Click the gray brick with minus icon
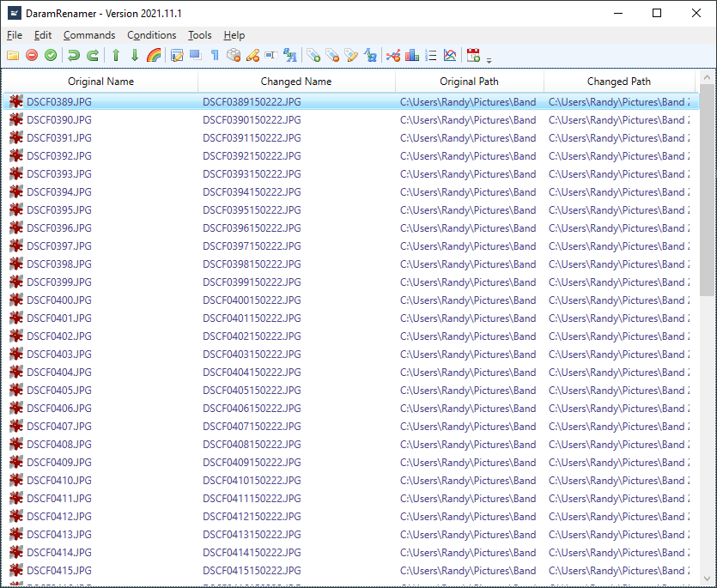The image size is (717, 588). pos(234,55)
